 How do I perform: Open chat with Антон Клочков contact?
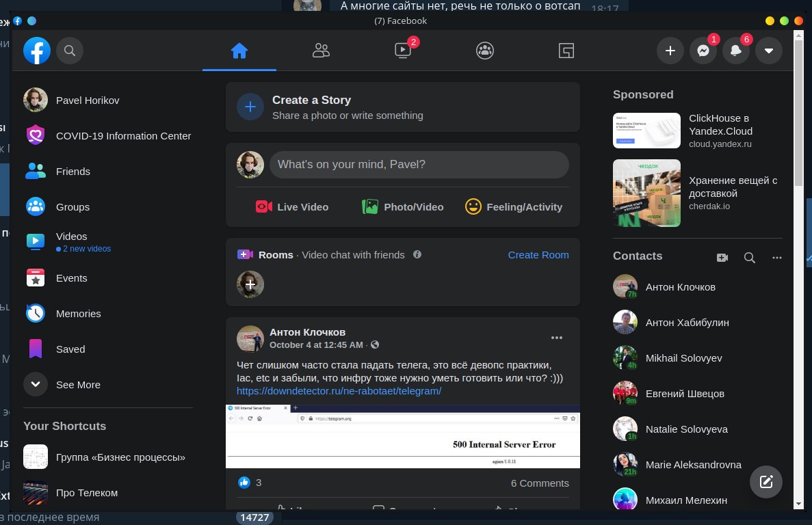pos(698,287)
